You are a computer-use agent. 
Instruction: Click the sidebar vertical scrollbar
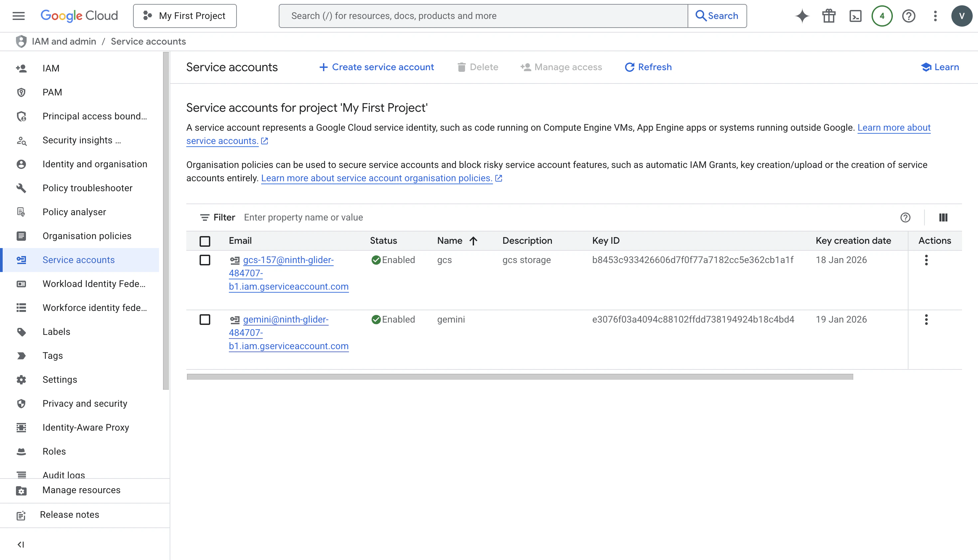(x=166, y=221)
